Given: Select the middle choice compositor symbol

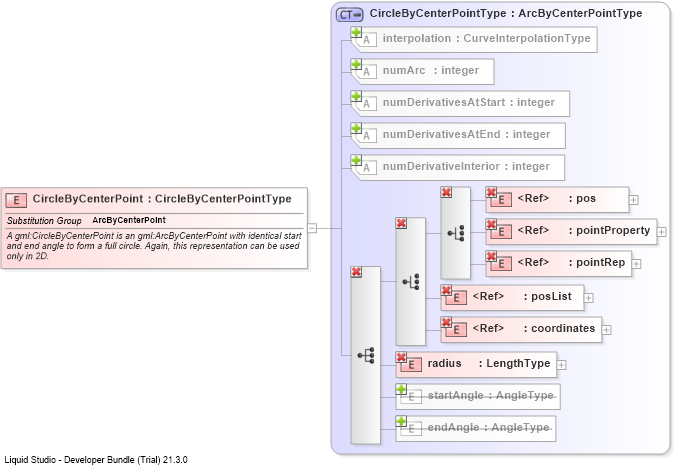Looking at the screenshot, I should click(411, 282).
